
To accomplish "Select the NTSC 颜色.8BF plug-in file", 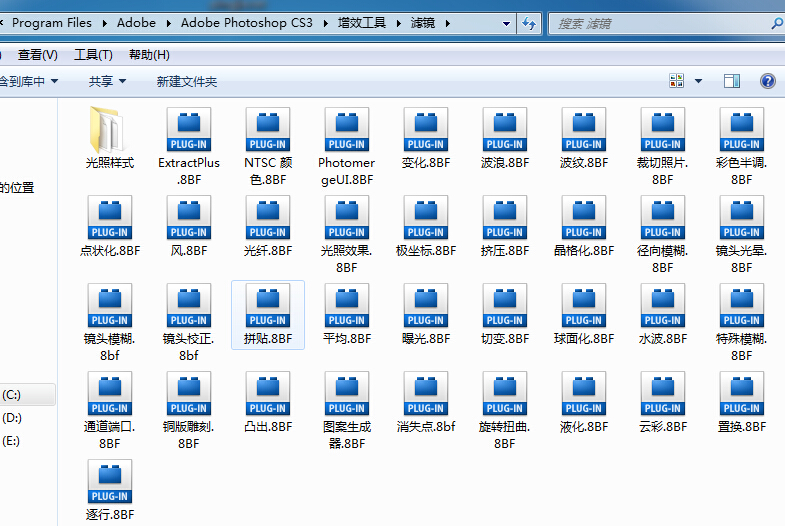I will coord(268,145).
